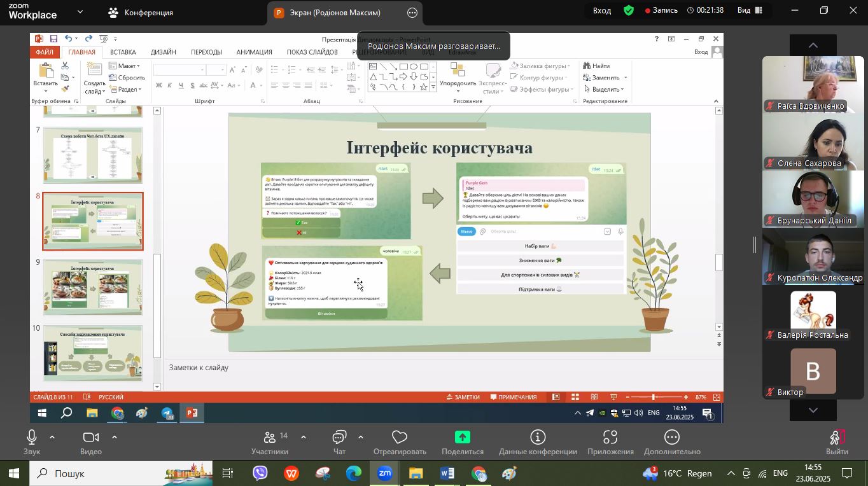
Task: Toggle the ЗАМЕТКИ notes pane button
Action: (x=463, y=397)
